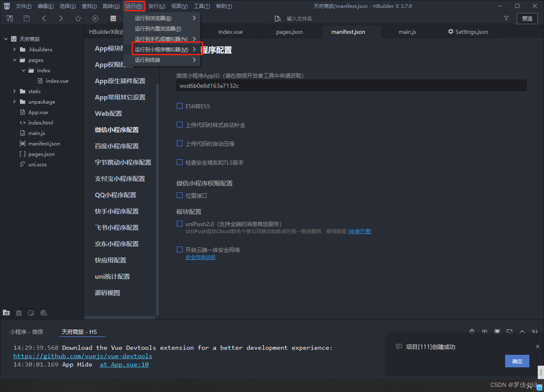Click the uni-app icon in the breadcrumb
The width and height of the screenshot is (544, 392).
click(113, 18)
